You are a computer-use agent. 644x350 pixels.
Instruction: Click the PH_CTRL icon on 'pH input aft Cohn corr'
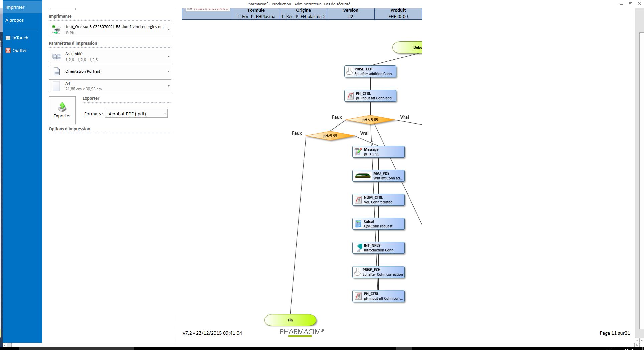[358, 296]
